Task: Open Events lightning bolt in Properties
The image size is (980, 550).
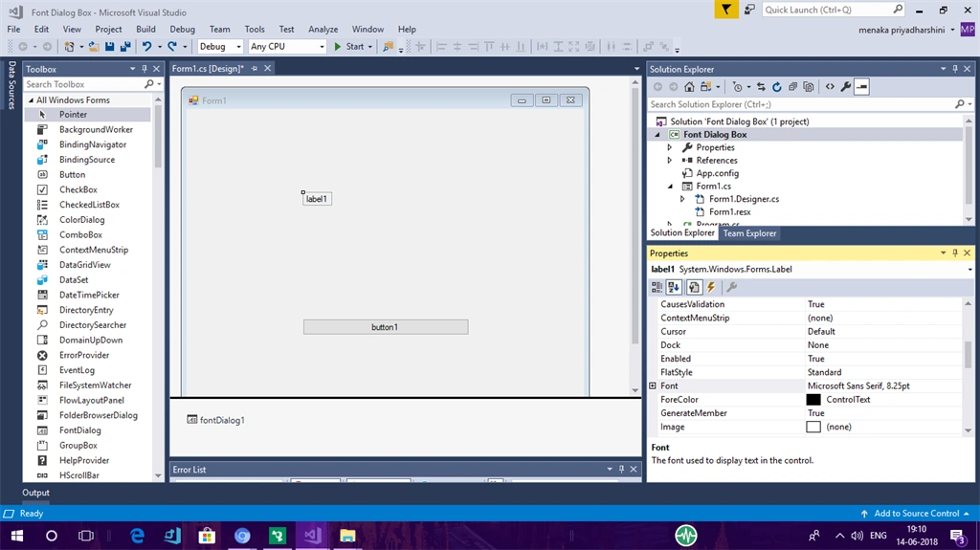Action: [711, 287]
